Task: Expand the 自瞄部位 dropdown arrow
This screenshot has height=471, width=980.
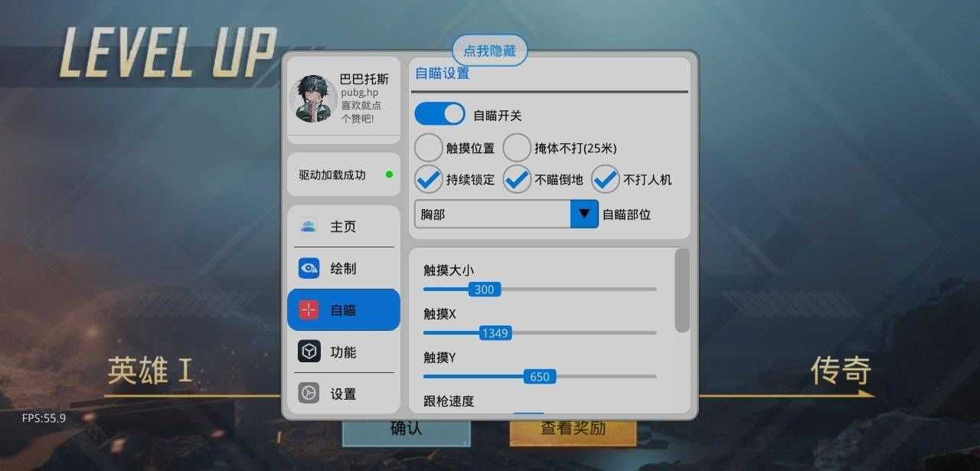Action: tap(584, 214)
